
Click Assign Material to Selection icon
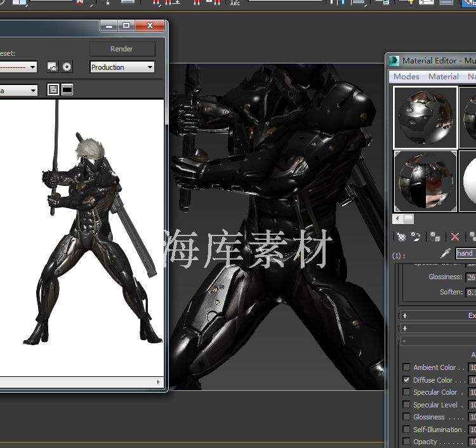click(x=435, y=237)
